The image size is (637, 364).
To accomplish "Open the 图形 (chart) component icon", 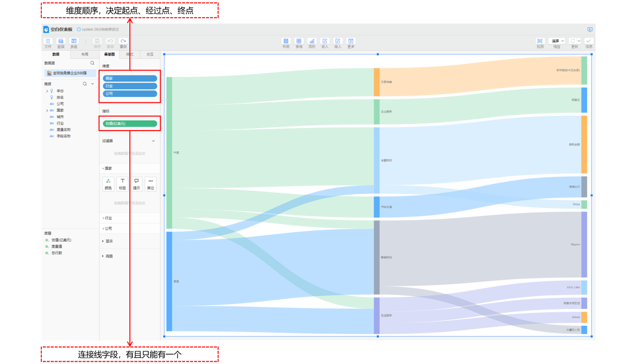I will (x=312, y=41).
